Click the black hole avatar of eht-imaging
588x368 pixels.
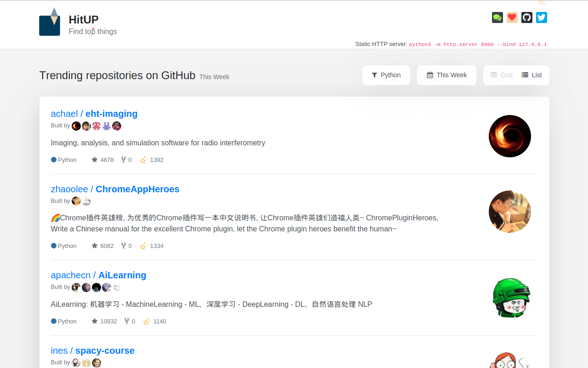point(510,136)
